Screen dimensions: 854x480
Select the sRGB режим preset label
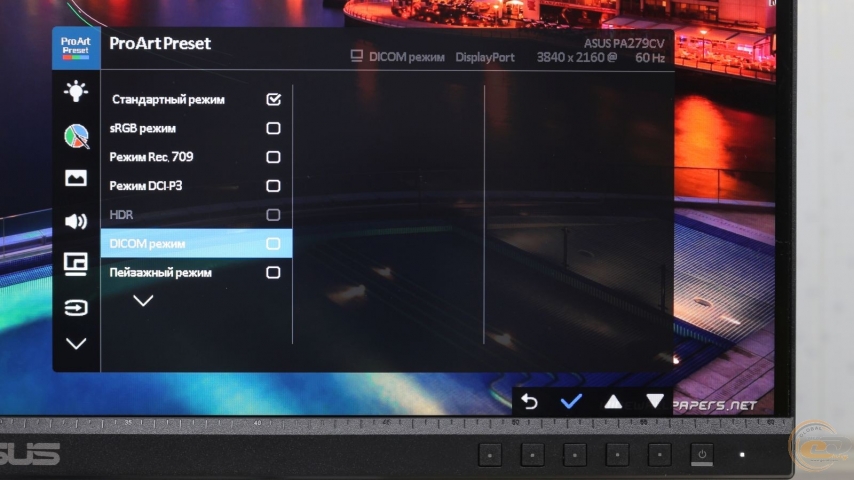143,129
